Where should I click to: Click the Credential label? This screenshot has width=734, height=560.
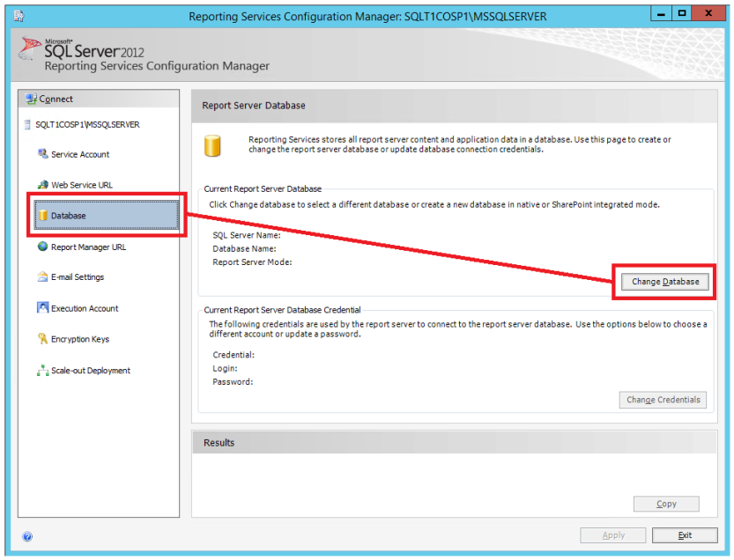[x=234, y=355]
